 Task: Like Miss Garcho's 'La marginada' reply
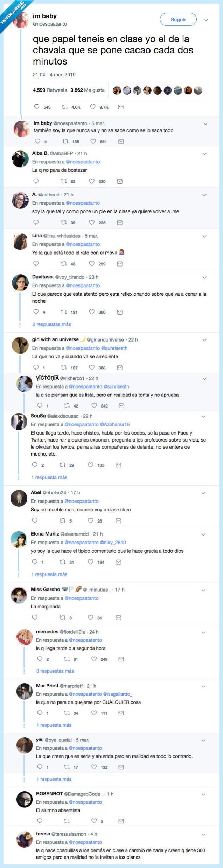(90, 618)
